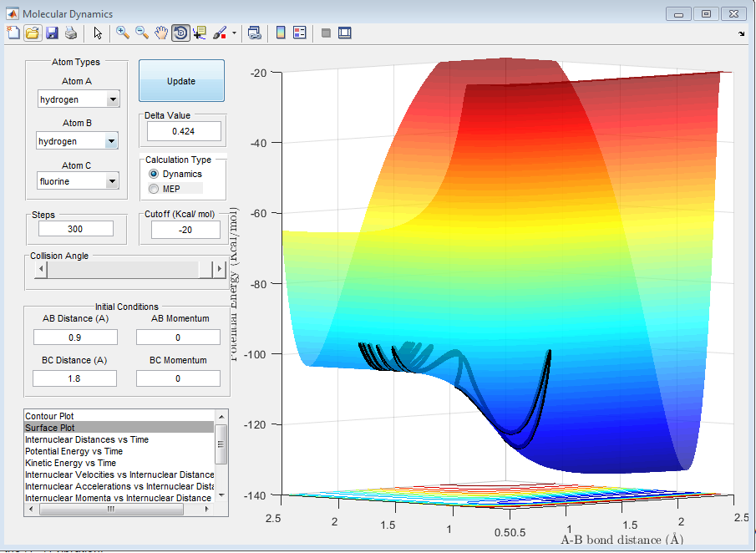Expand the Atom C fluorine dropdown
Screen dimensions: 756x553
point(113,181)
